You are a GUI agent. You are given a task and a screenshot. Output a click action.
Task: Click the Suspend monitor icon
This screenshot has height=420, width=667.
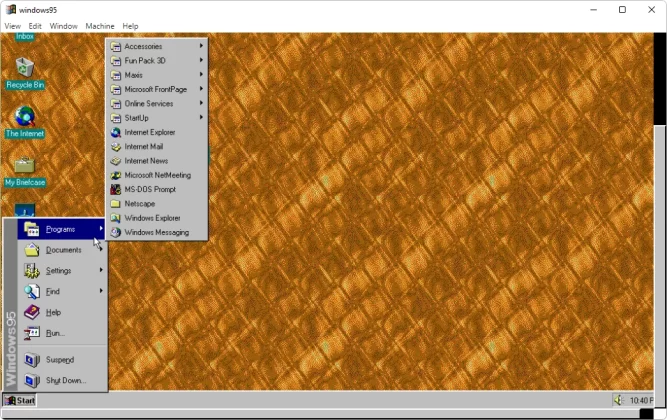click(x=32, y=360)
